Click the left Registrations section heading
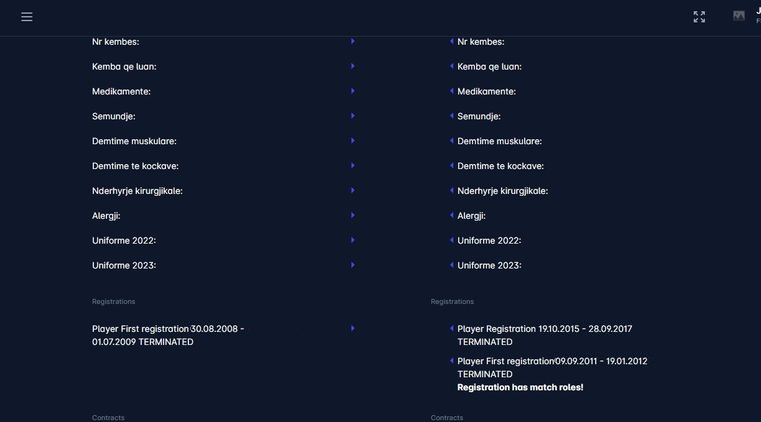This screenshot has width=761, height=422. click(114, 302)
